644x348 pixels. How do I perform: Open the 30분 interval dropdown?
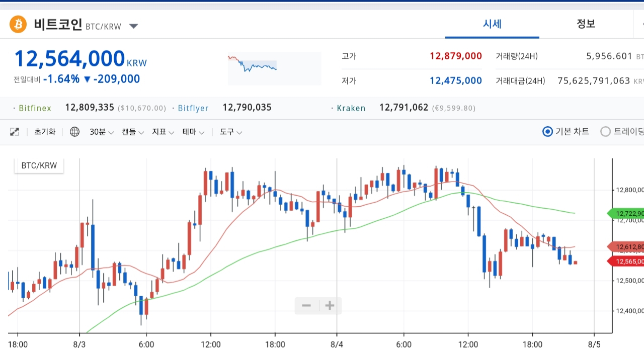coord(102,132)
